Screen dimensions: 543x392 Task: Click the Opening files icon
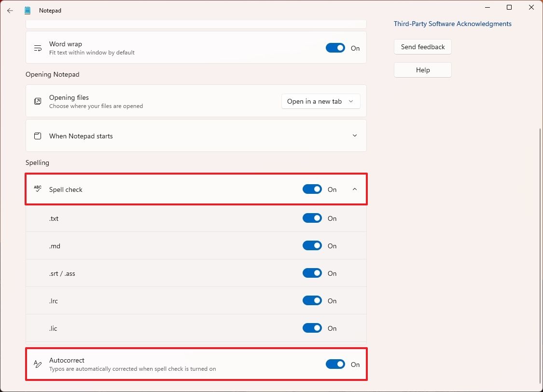click(x=38, y=101)
